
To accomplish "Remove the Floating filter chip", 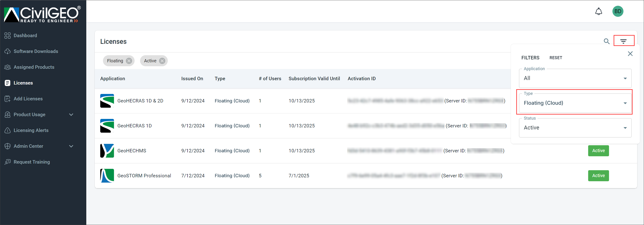I will click(x=129, y=61).
